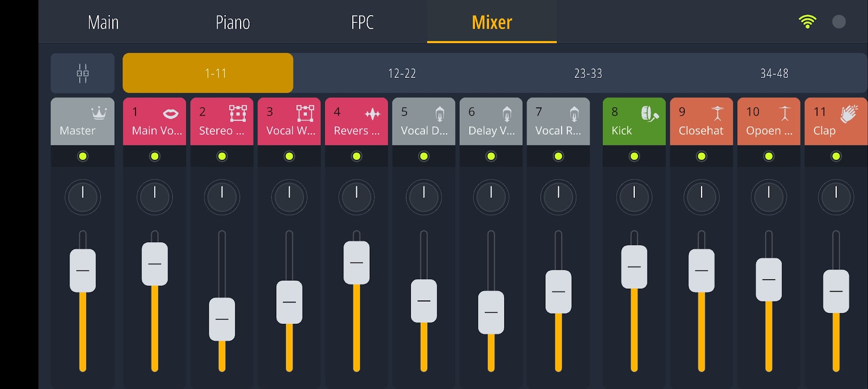Show mixer tracks 34-48
Viewport: 868px width, 389px height.
[774, 73]
